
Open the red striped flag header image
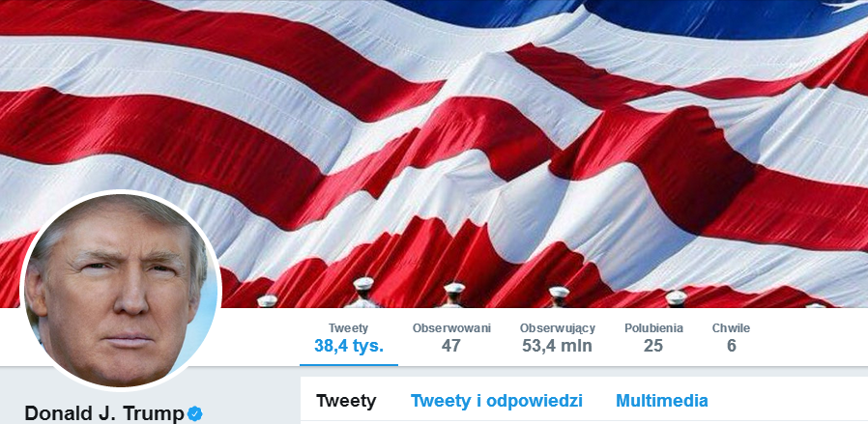tap(434, 154)
